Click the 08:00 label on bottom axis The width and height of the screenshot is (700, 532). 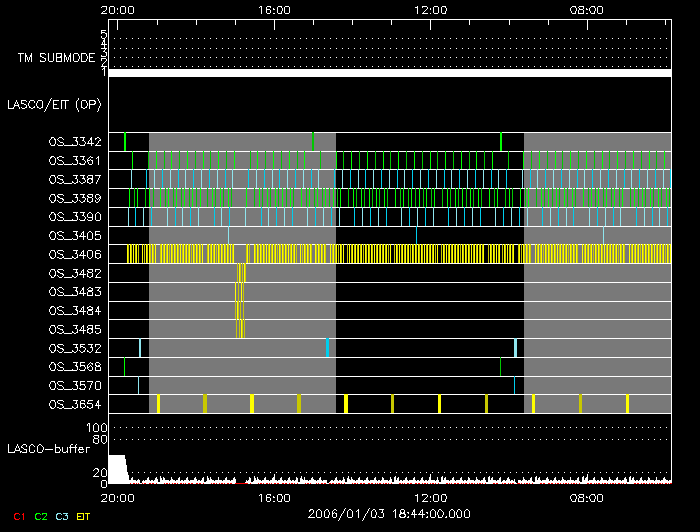point(586,497)
